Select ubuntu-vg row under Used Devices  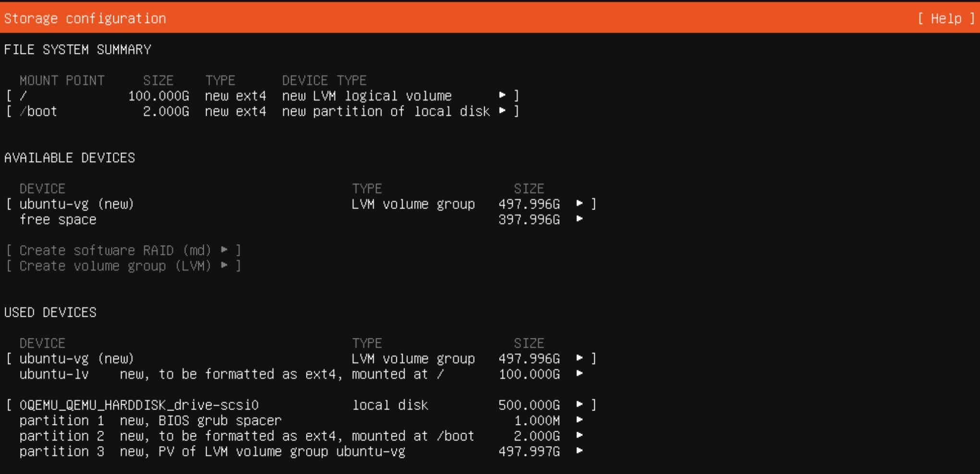pos(77,358)
